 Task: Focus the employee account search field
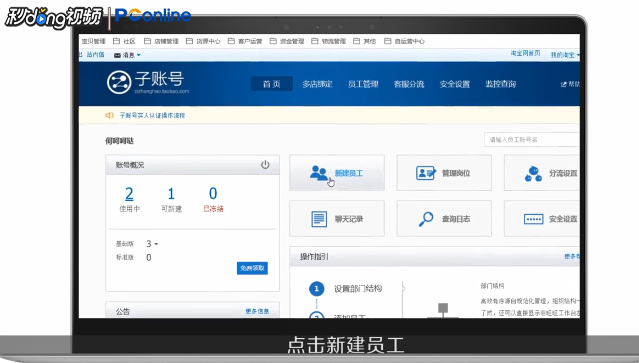tap(532, 140)
